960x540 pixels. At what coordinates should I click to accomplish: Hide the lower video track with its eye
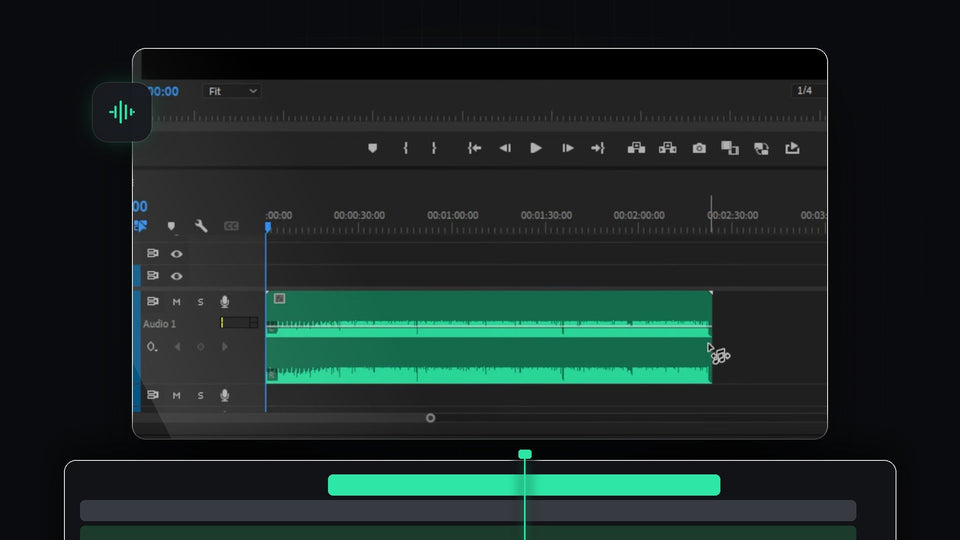point(176,276)
